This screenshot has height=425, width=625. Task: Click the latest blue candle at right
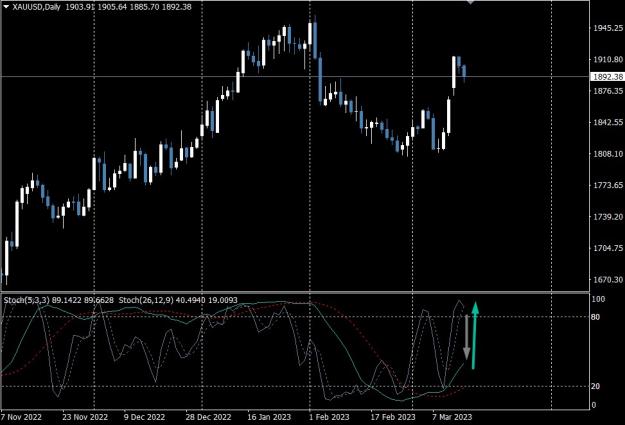[x=464, y=73]
